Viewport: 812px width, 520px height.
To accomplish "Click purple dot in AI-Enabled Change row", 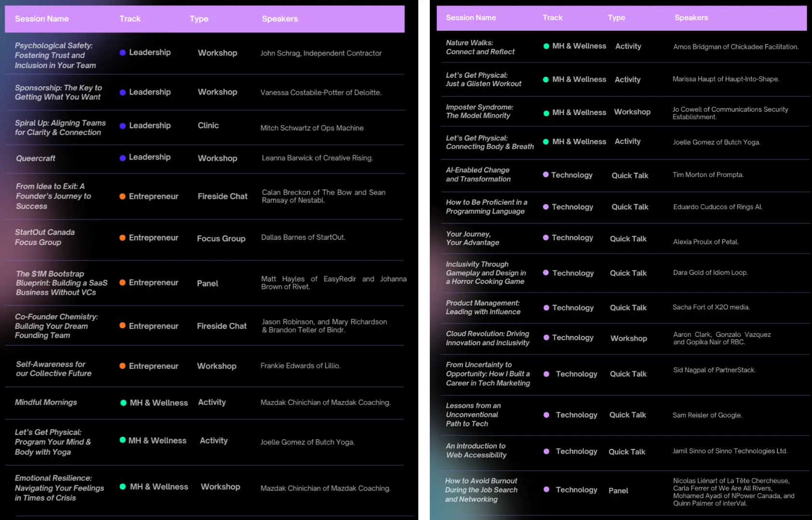I will (x=546, y=175).
